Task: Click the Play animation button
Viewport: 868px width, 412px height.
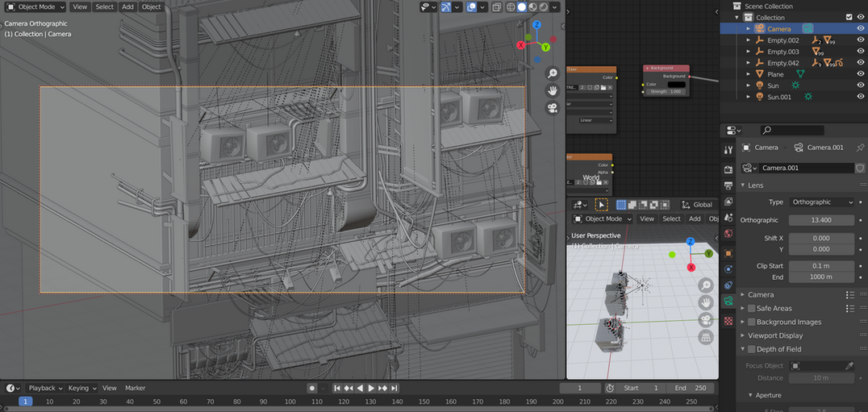Action: 371,388
